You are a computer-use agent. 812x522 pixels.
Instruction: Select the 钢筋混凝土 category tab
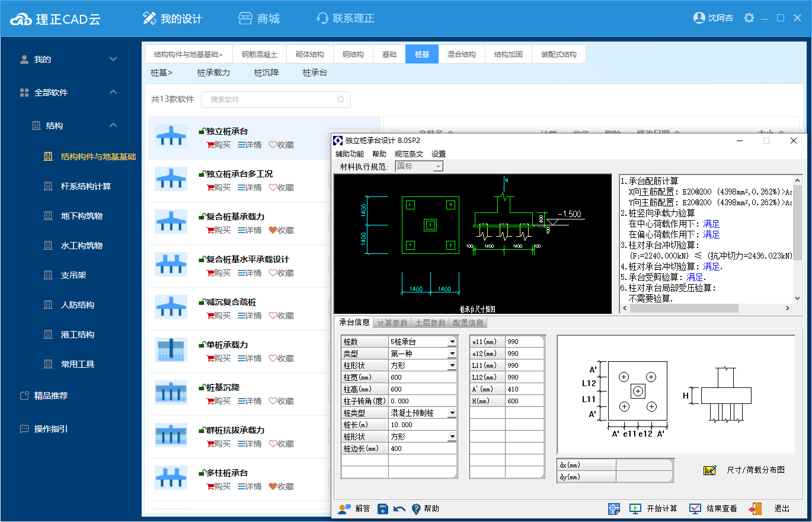point(260,54)
